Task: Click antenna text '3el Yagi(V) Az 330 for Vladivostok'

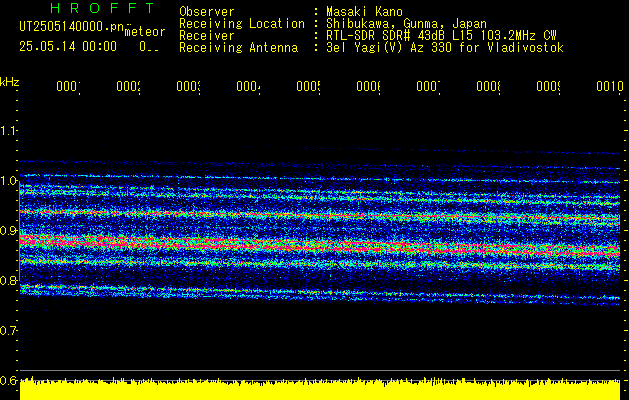Action: pyautogui.click(x=445, y=48)
